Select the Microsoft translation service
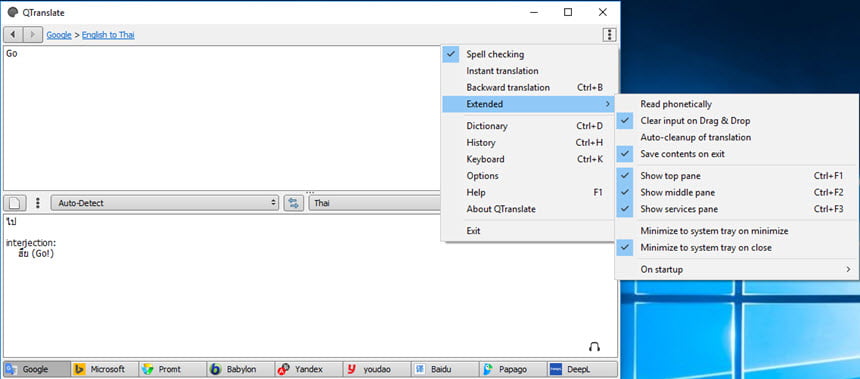 [105, 369]
